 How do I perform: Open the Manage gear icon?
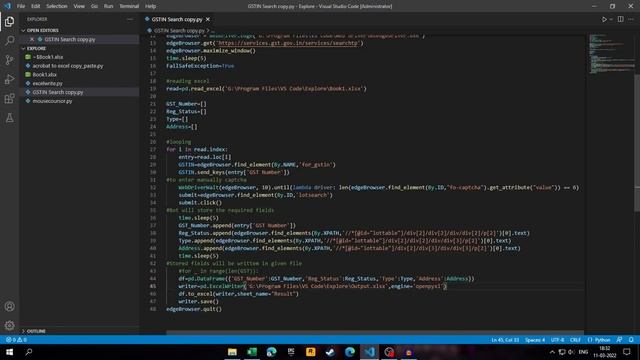9,325
